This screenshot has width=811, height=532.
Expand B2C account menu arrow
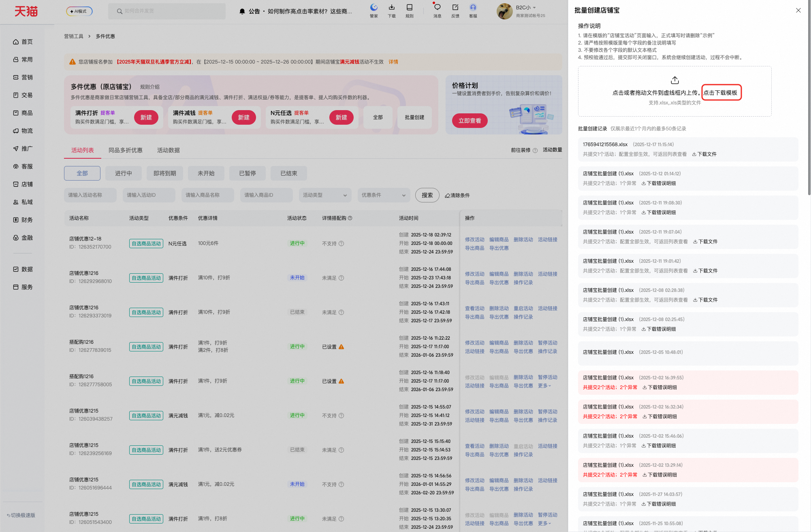point(534,8)
